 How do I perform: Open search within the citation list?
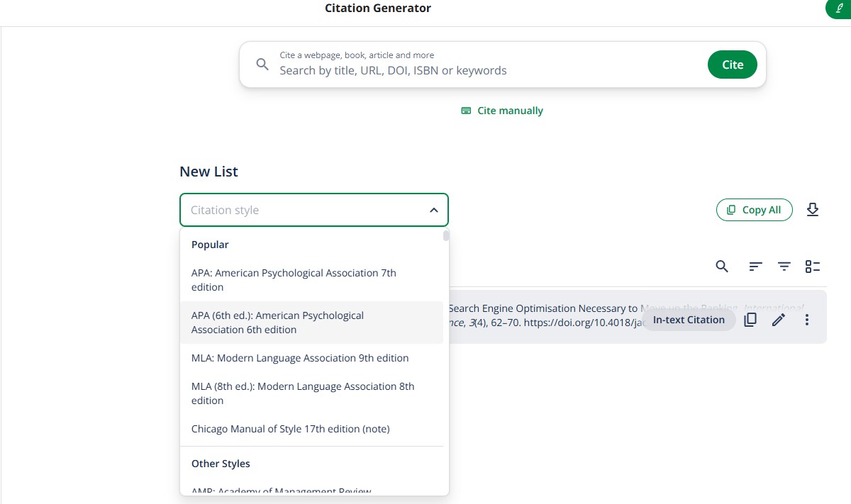722,267
